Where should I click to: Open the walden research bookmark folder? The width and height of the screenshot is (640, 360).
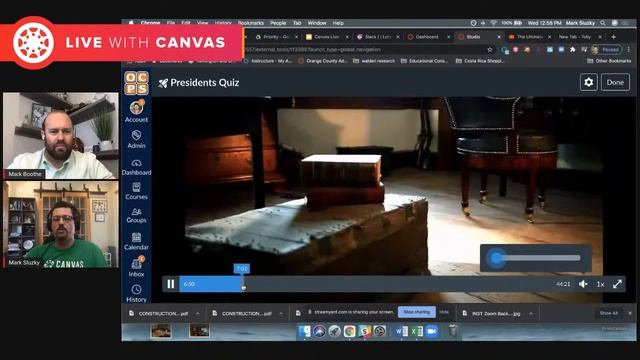[374, 61]
